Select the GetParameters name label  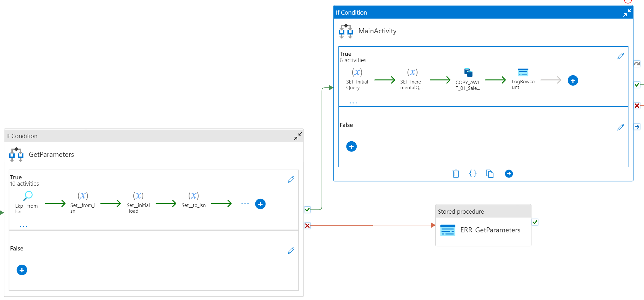[51, 155]
